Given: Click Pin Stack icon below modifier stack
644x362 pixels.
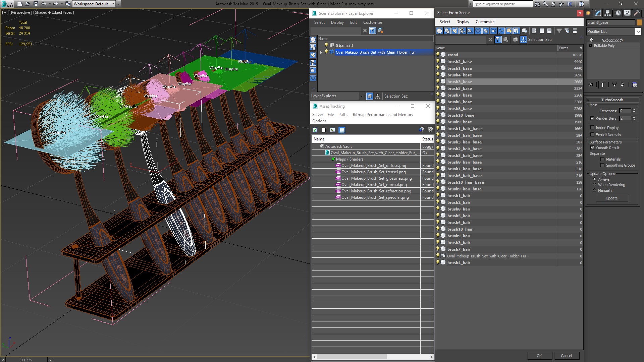Looking at the screenshot, I should click(x=591, y=85).
